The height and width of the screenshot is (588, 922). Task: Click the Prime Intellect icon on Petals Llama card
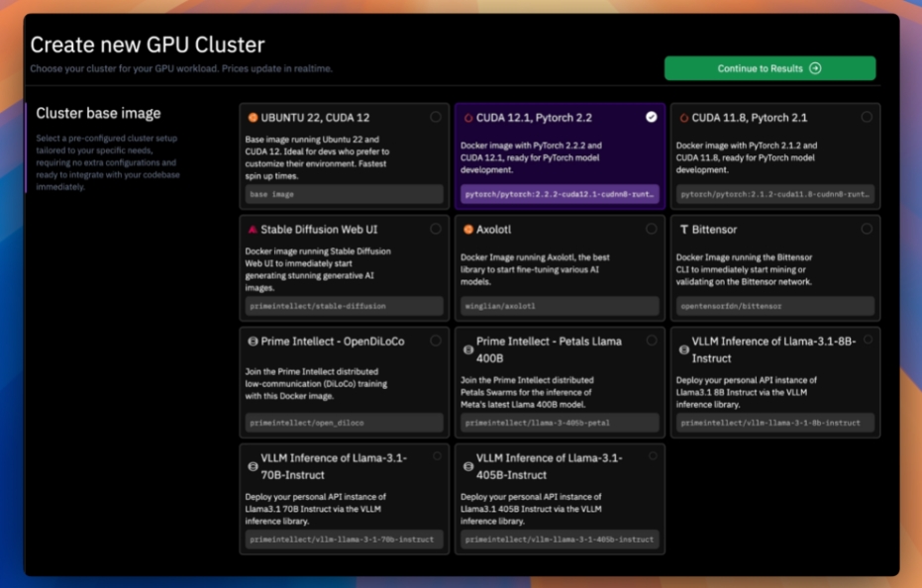point(468,349)
